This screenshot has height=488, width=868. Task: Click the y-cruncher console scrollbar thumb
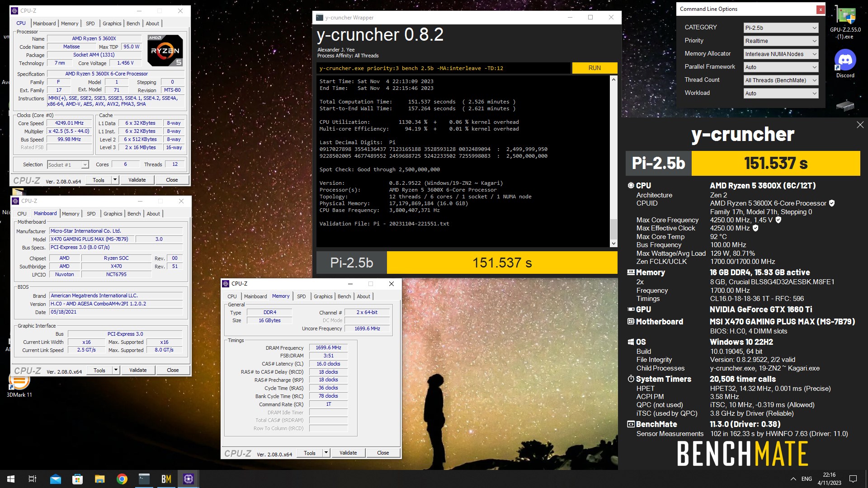coord(613,229)
